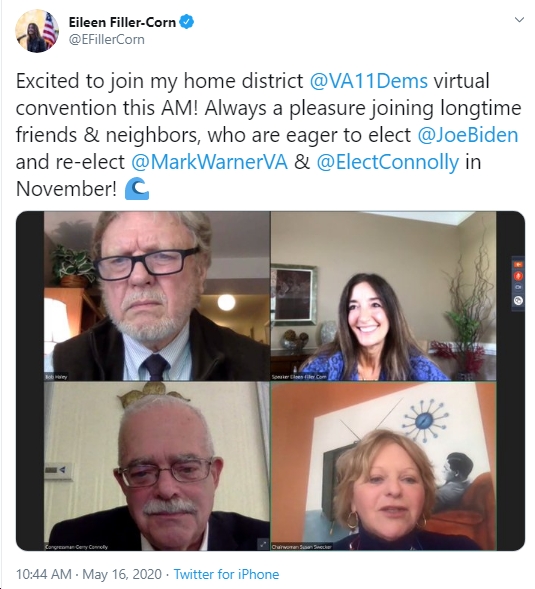Select Congressman Gerry Connolly's video tile
The height and width of the screenshot is (589, 535).
pos(157,466)
